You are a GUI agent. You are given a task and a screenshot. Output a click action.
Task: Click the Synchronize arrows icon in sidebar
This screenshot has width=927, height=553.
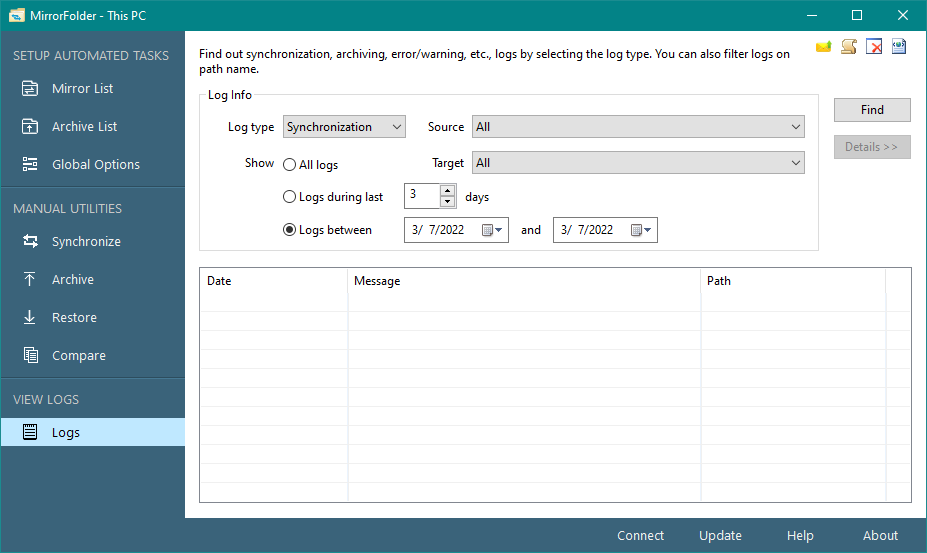pyautogui.click(x=30, y=241)
